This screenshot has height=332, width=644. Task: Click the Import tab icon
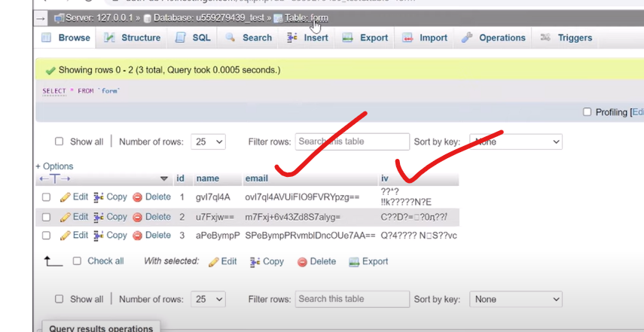pyautogui.click(x=407, y=38)
